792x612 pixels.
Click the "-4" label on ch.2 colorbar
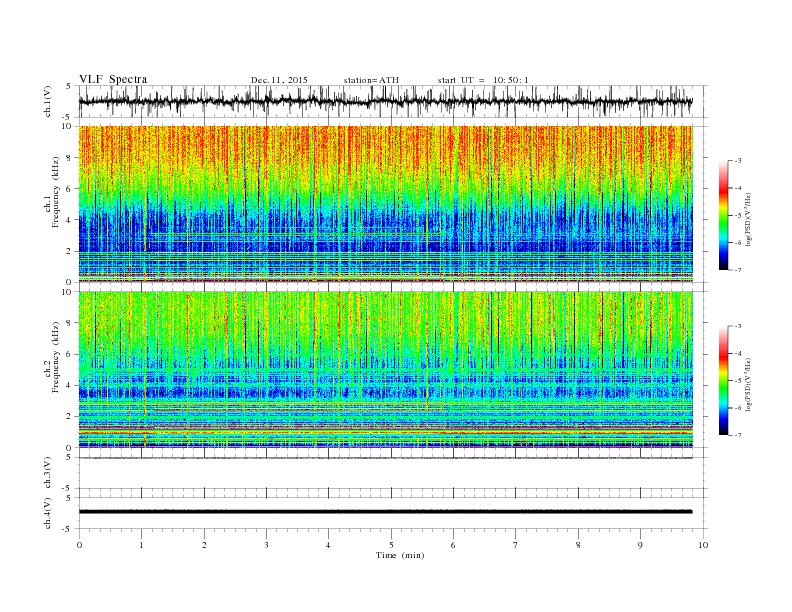[x=738, y=353]
